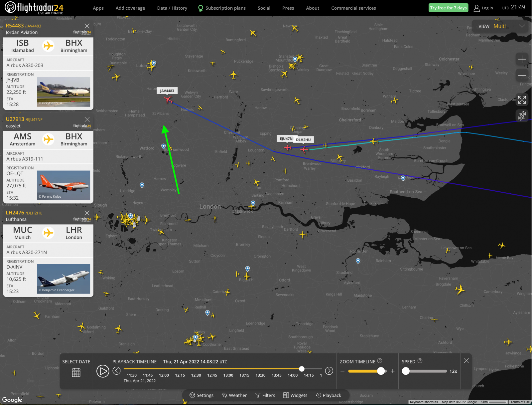532x405 pixels.
Task: Step the playback timeline forward
Action: point(329,371)
